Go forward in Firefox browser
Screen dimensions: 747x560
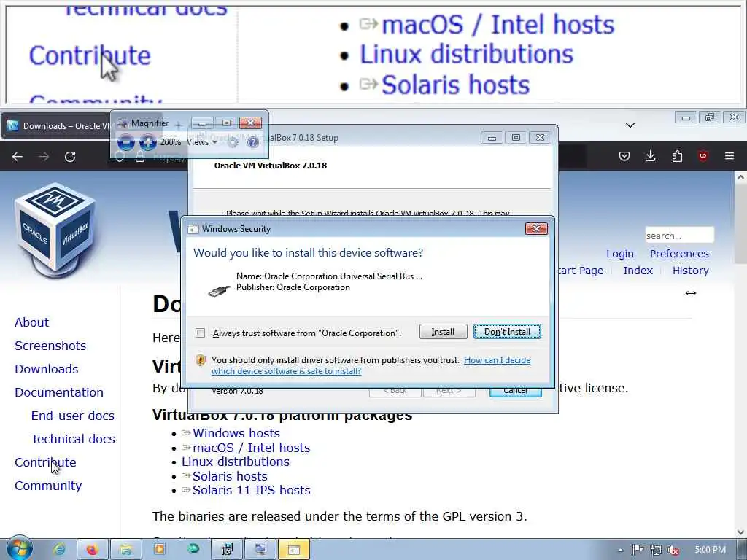coord(44,157)
